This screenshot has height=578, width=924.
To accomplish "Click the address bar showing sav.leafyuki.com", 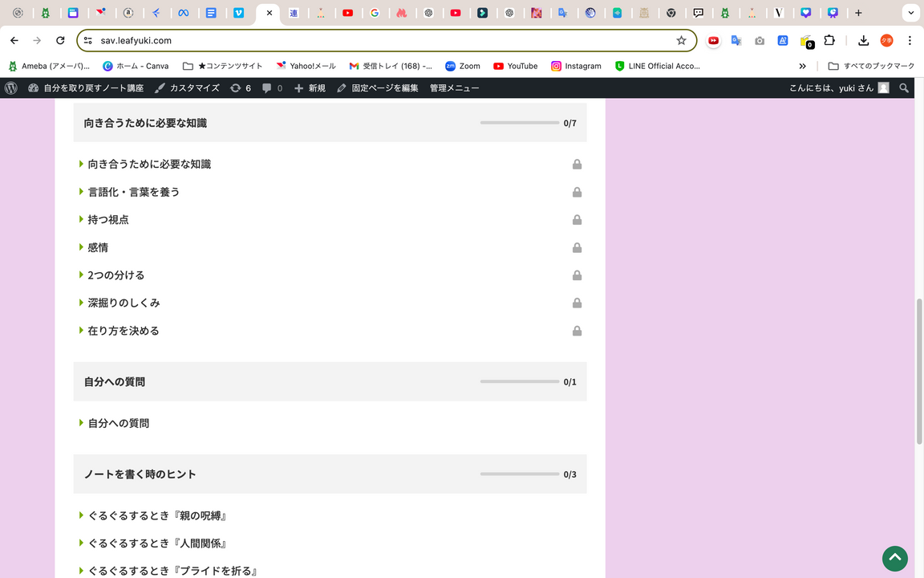I will [385, 40].
